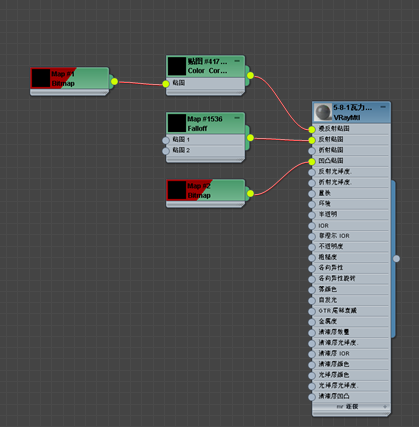This screenshot has width=419, height=427.
Task: Click the Color Correction node output socket
Action: coord(250,76)
